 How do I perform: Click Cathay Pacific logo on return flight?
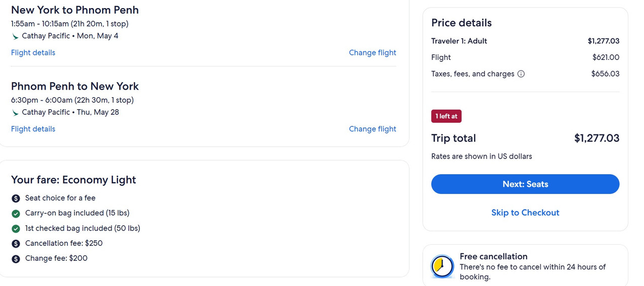16,113
